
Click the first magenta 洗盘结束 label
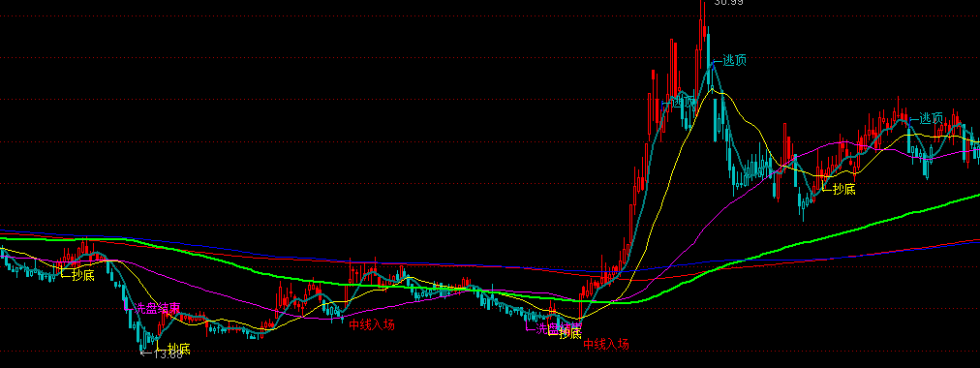[158, 308]
